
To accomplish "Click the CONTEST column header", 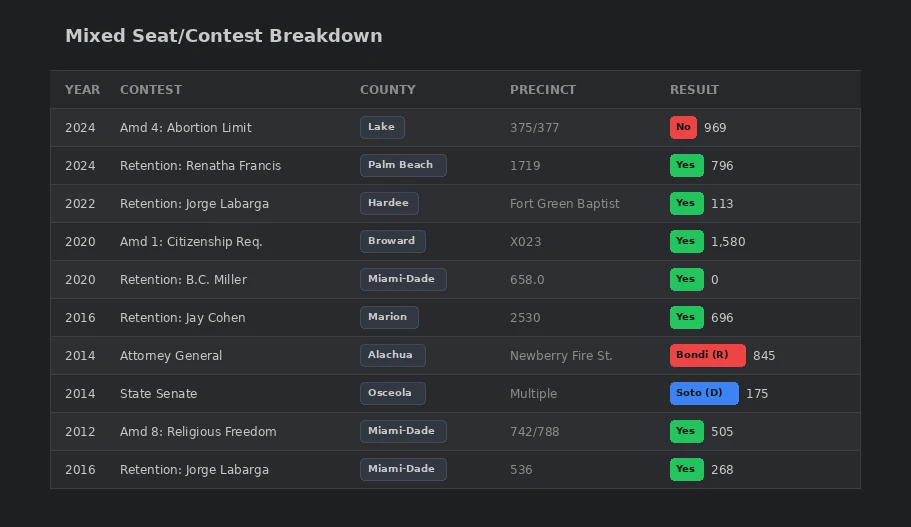I will click(x=150, y=90).
